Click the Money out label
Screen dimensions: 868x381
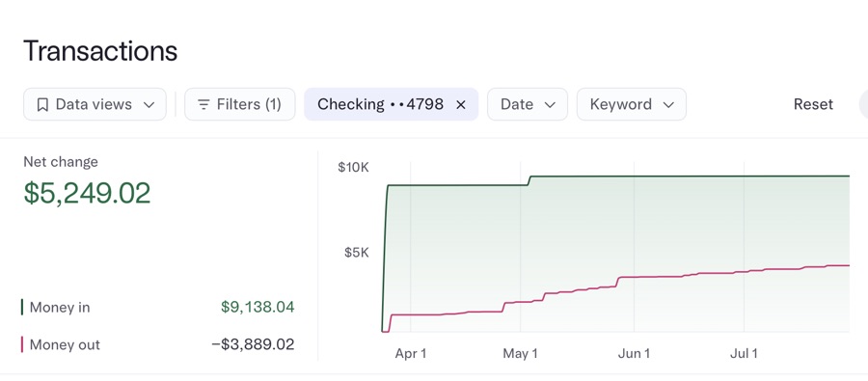pyautogui.click(x=65, y=345)
